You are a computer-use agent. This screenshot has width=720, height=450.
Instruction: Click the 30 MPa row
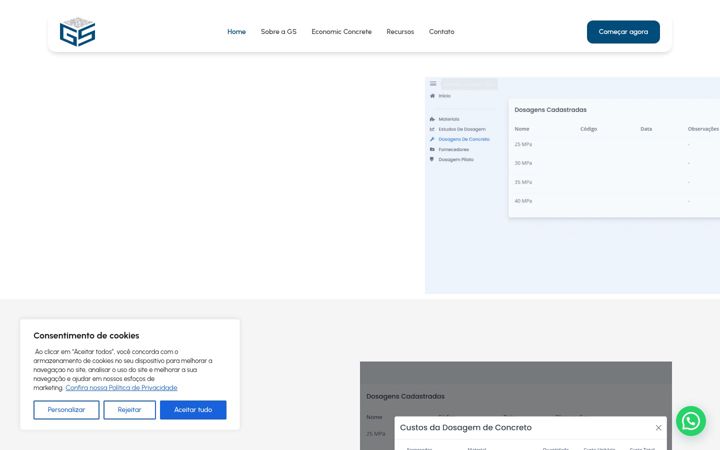[615, 163]
